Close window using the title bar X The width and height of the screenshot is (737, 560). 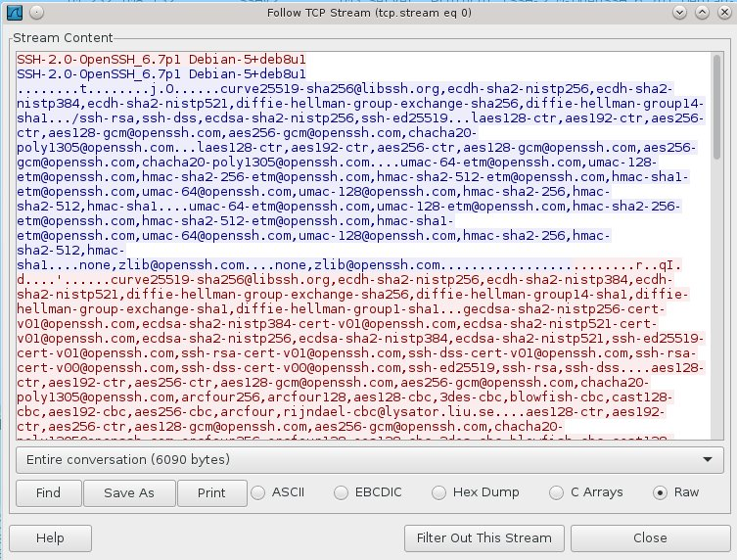(725, 13)
